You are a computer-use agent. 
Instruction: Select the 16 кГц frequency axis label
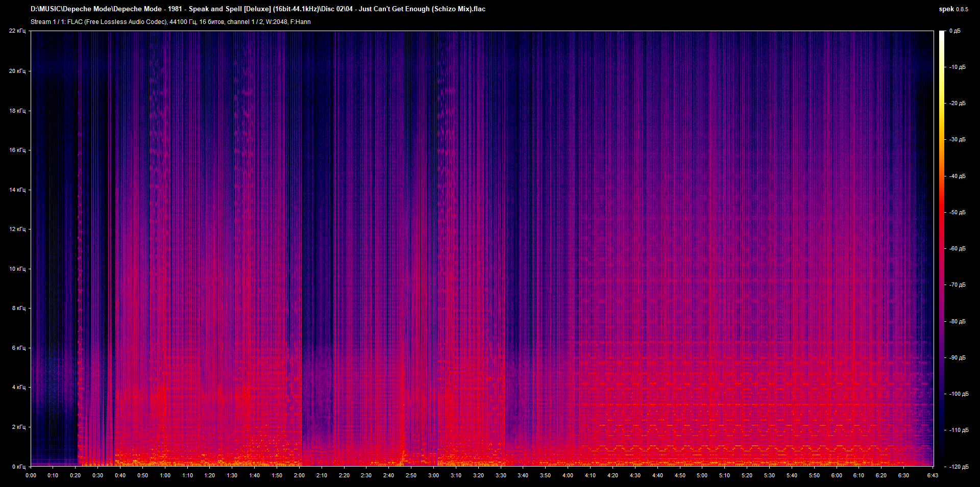pos(17,150)
